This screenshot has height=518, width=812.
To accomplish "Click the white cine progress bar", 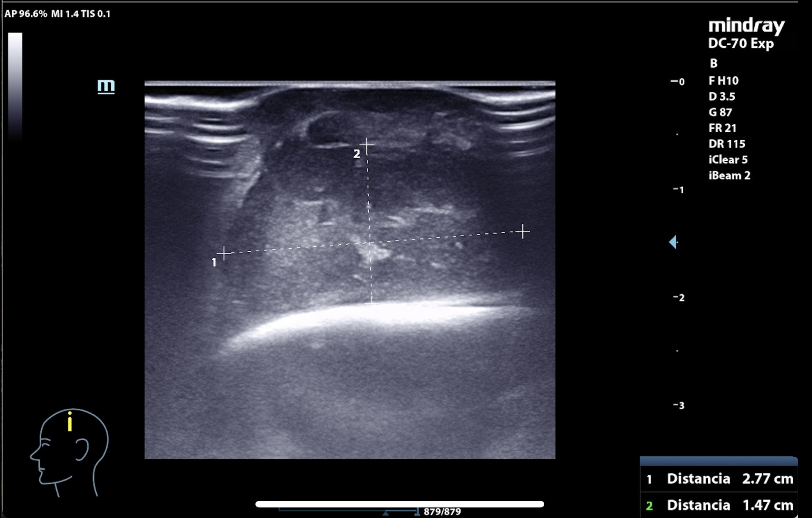I will tap(400, 504).
